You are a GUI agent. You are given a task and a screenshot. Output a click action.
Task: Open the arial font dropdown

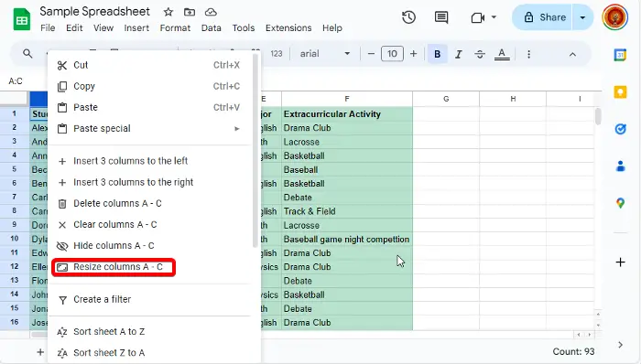coord(325,54)
